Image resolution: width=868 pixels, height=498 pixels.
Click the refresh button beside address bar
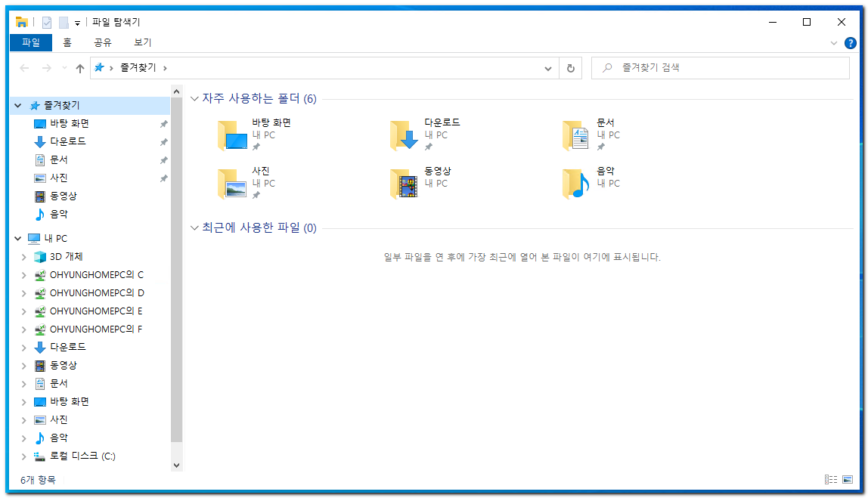[x=571, y=68]
